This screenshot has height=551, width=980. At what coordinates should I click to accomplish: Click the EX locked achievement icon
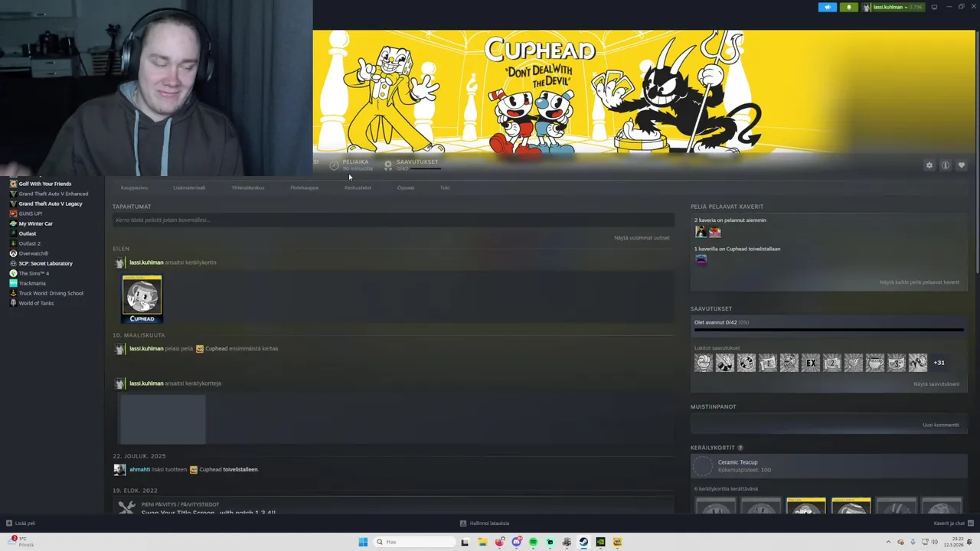(811, 363)
